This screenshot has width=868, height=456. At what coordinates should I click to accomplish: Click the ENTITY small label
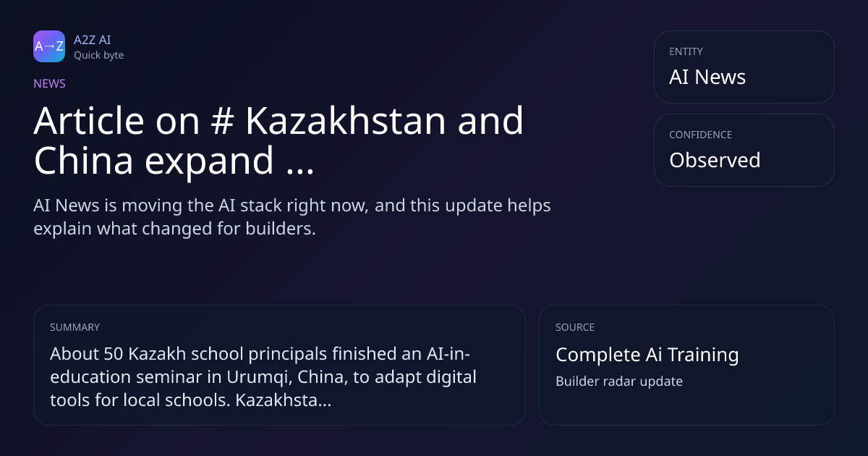click(686, 51)
